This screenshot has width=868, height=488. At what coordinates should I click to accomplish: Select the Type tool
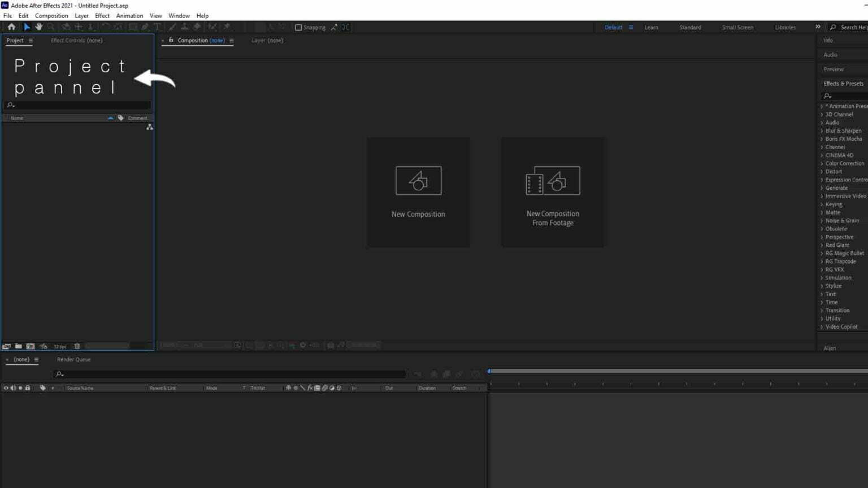(x=157, y=27)
